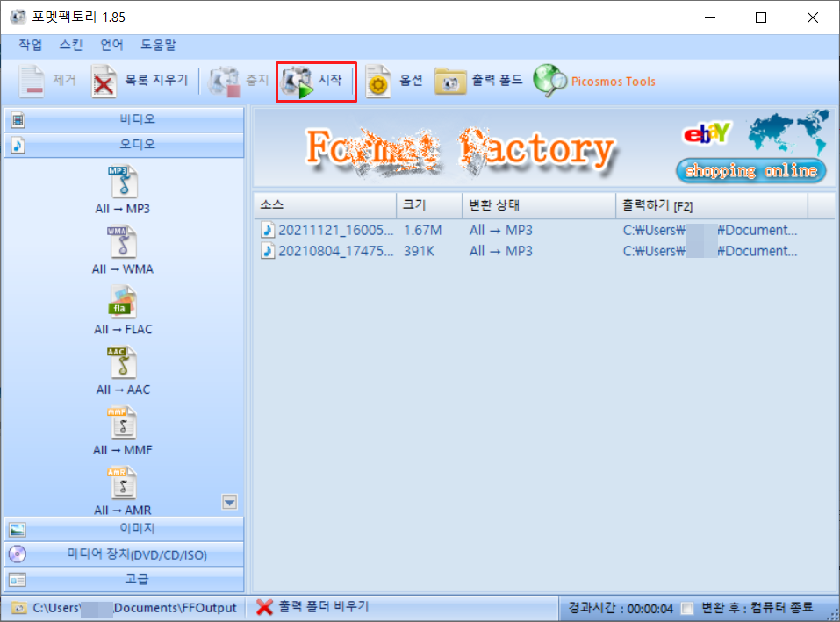Select the file row 20210804_17475...

click(x=543, y=251)
